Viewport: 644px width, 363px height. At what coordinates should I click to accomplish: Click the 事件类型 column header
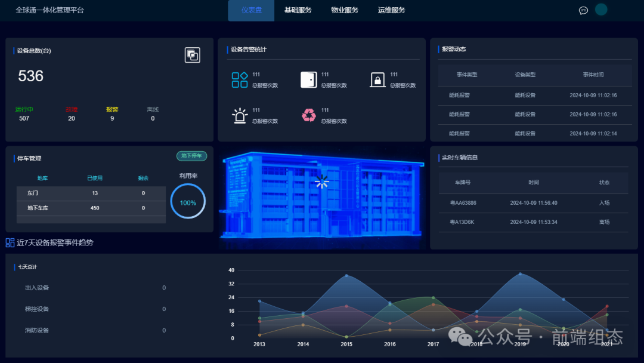pyautogui.click(x=467, y=75)
